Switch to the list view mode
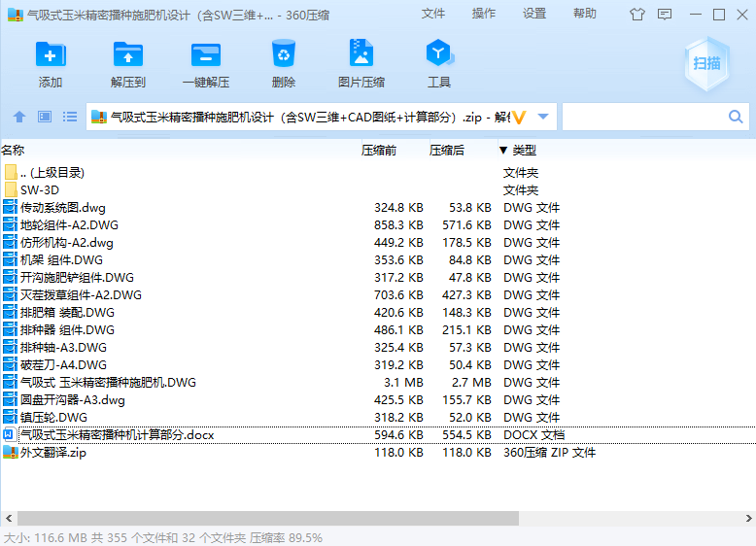 point(70,117)
